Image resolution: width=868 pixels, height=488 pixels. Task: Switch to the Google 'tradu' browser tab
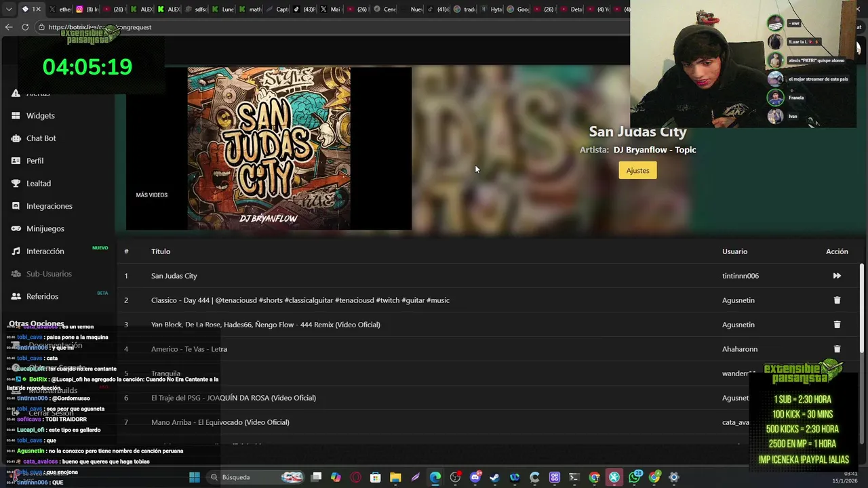[465, 9]
